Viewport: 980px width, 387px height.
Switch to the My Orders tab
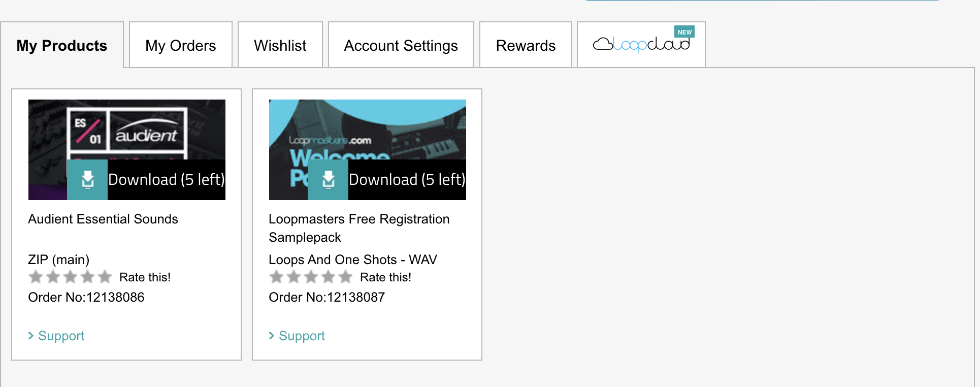tap(181, 45)
